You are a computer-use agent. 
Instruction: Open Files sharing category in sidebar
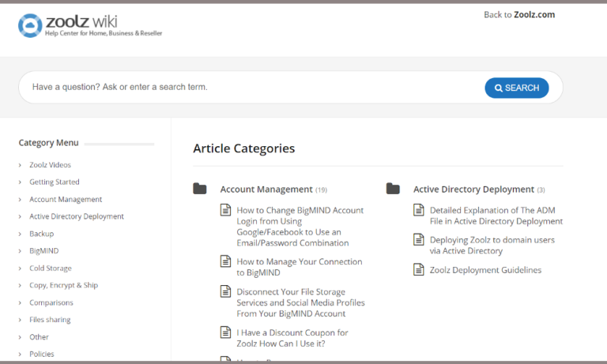[x=51, y=320]
